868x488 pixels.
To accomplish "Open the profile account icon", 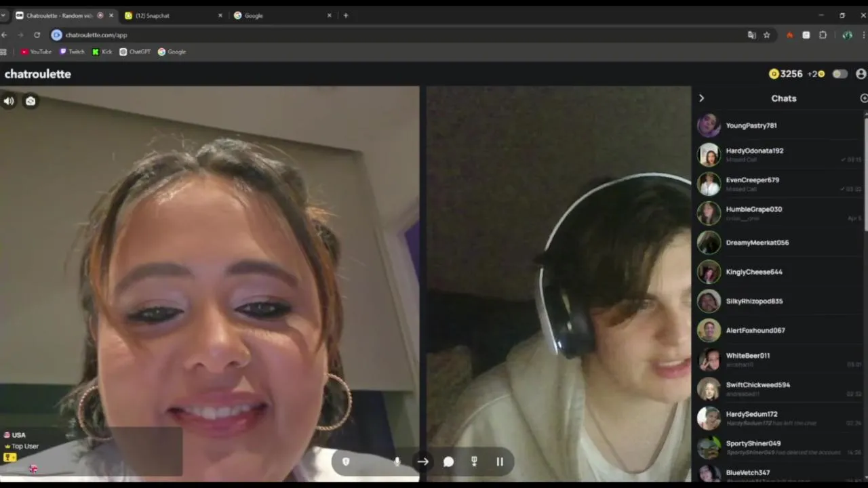I will click(861, 74).
